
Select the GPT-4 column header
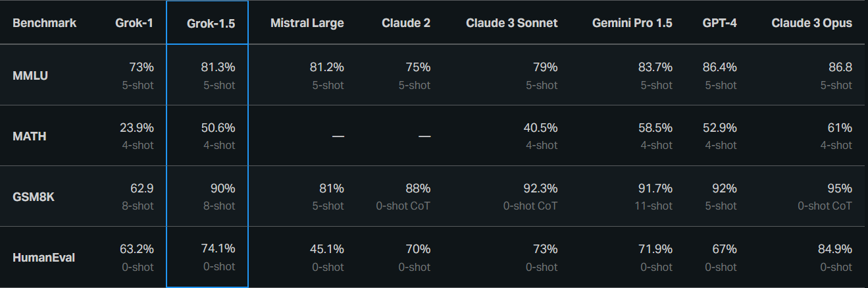719,23
